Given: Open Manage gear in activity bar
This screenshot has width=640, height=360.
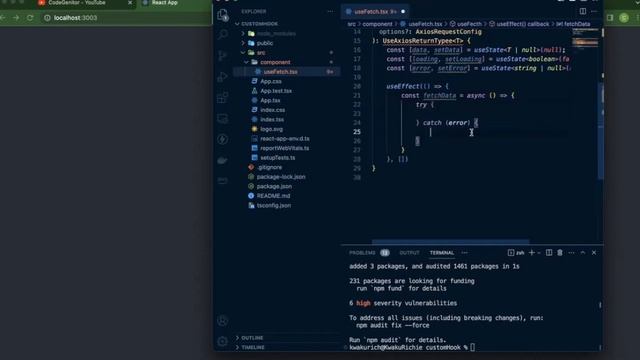Looking at the screenshot, I should 222,341.
